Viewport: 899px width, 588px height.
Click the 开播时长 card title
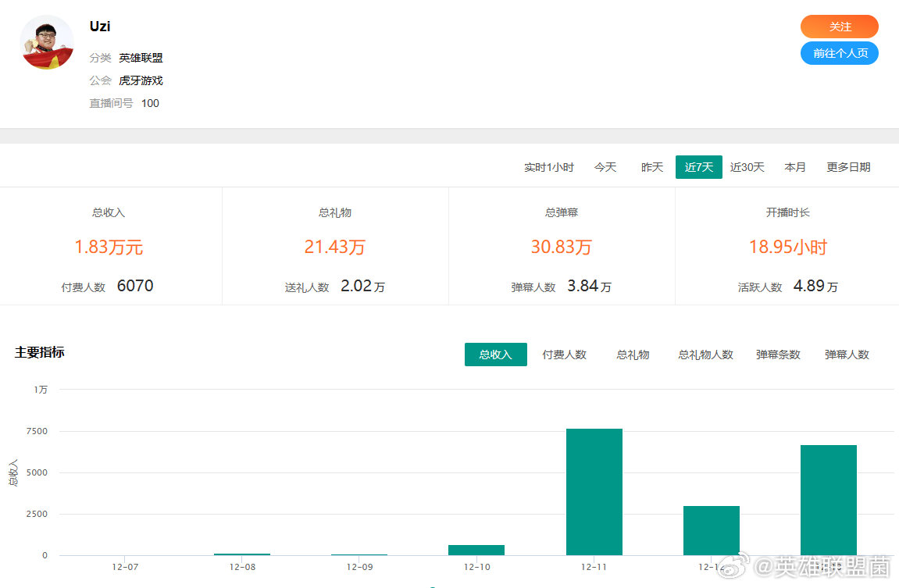coord(788,212)
